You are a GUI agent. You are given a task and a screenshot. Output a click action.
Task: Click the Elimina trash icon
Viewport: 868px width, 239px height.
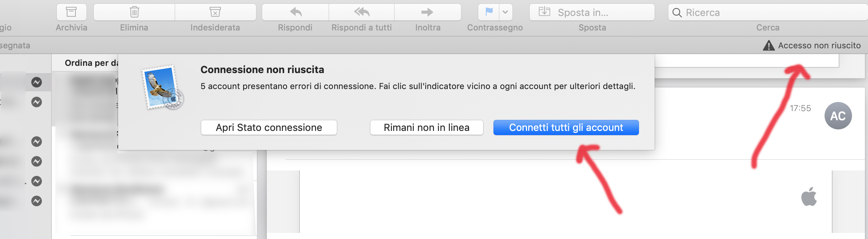[134, 12]
